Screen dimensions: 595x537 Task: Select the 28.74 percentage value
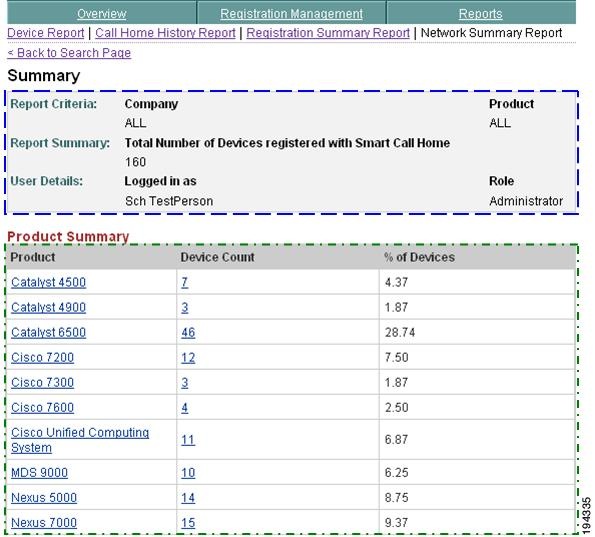pyautogui.click(x=400, y=332)
